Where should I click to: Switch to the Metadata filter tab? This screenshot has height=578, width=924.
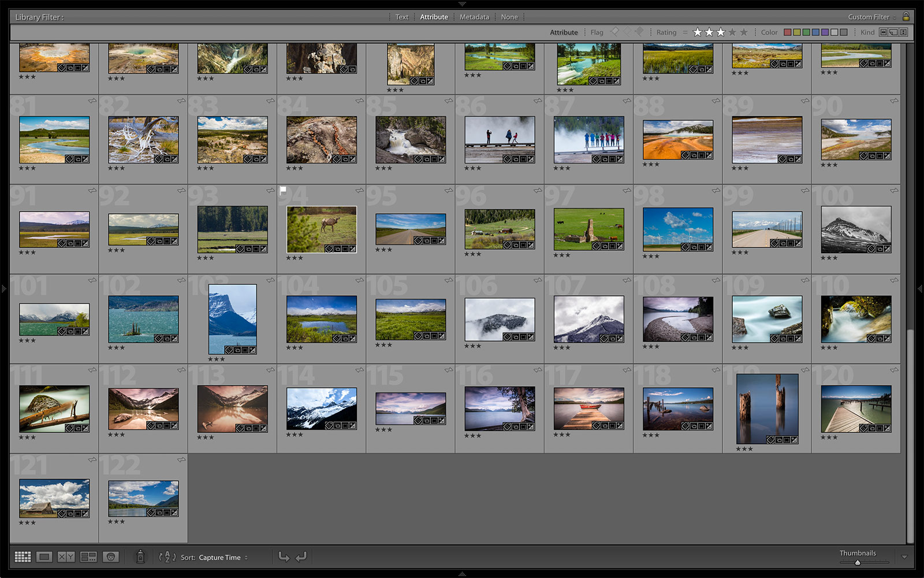click(474, 17)
